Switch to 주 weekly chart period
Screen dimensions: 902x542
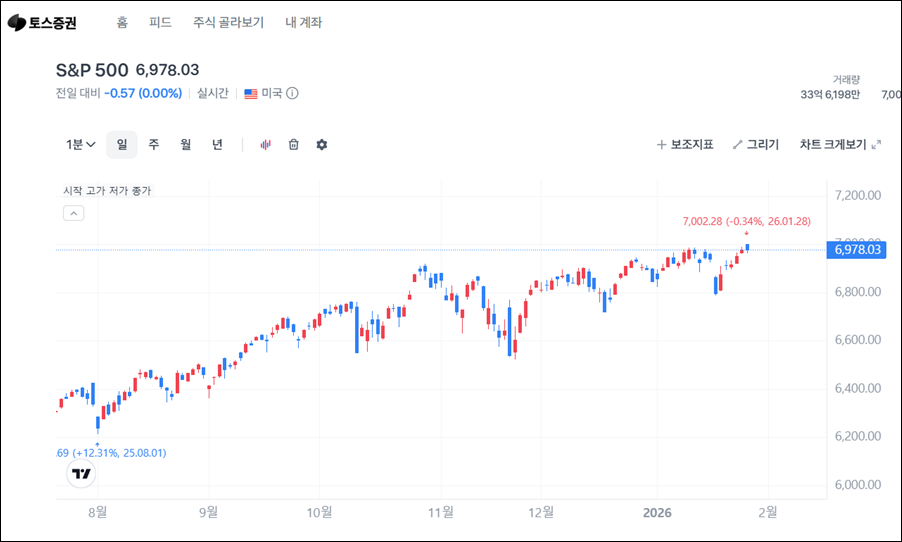point(154,144)
